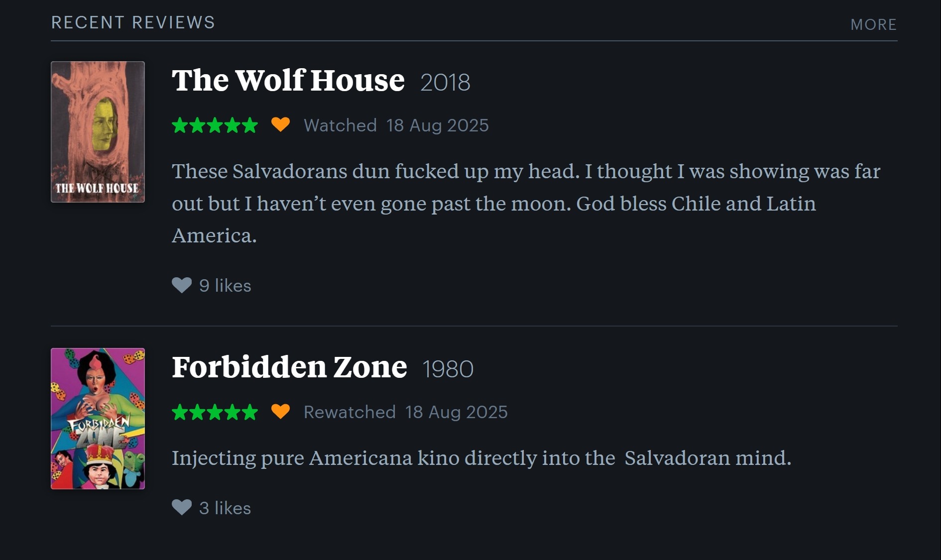This screenshot has height=560, width=941.
Task: Open the Watched 18 Aug 2025 date link
Action: click(396, 125)
